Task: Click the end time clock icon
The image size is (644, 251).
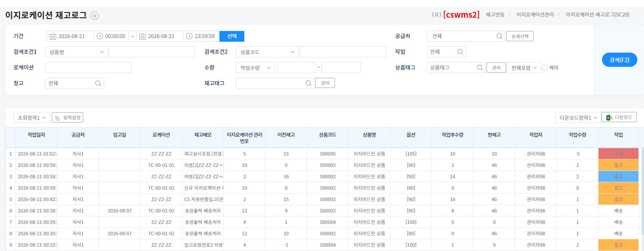Action: (x=189, y=36)
